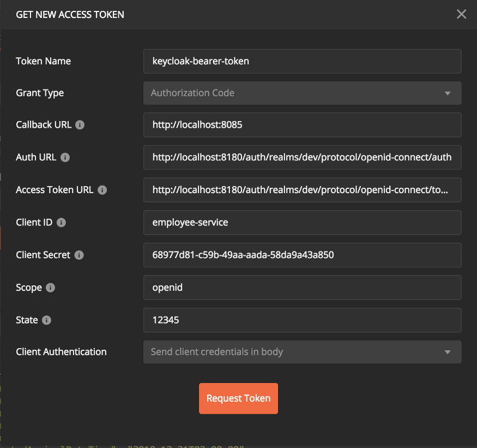Select the Callback URL text field
The width and height of the screenshot is (477, 448).
(301, 125)
